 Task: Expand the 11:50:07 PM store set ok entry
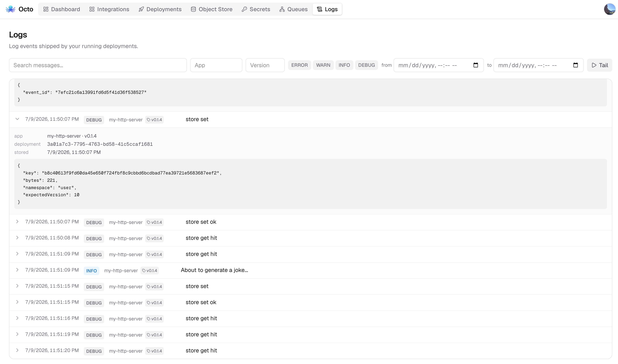(x=17, y=221)
